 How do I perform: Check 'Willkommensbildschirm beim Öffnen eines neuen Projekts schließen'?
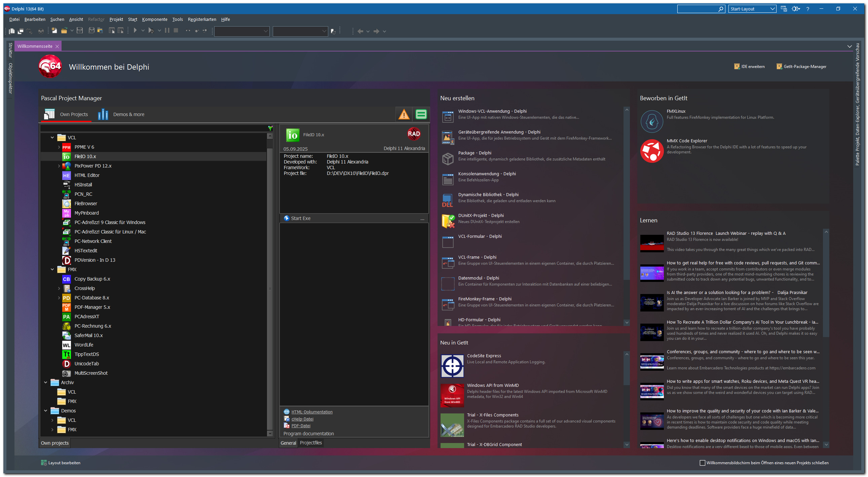[x=702, y=463]
